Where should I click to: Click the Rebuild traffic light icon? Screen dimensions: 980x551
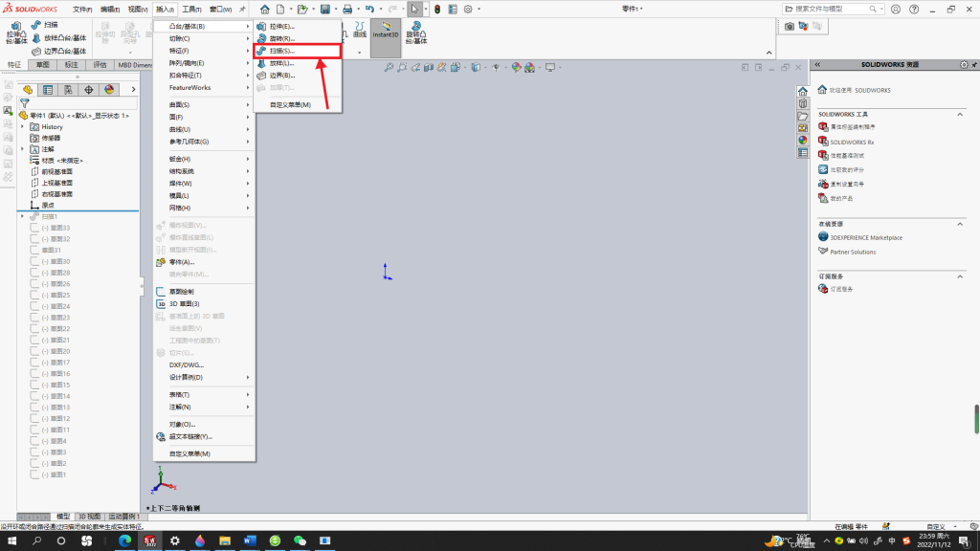437,10
